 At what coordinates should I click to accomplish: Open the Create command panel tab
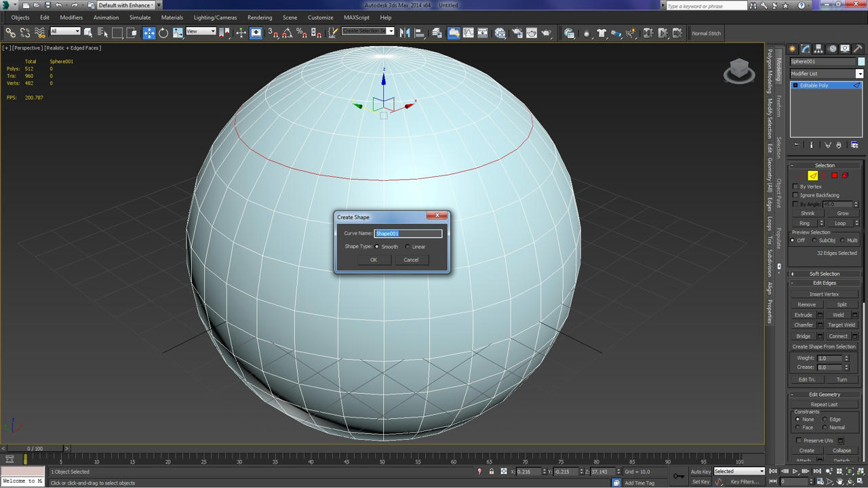pos(792,49)
